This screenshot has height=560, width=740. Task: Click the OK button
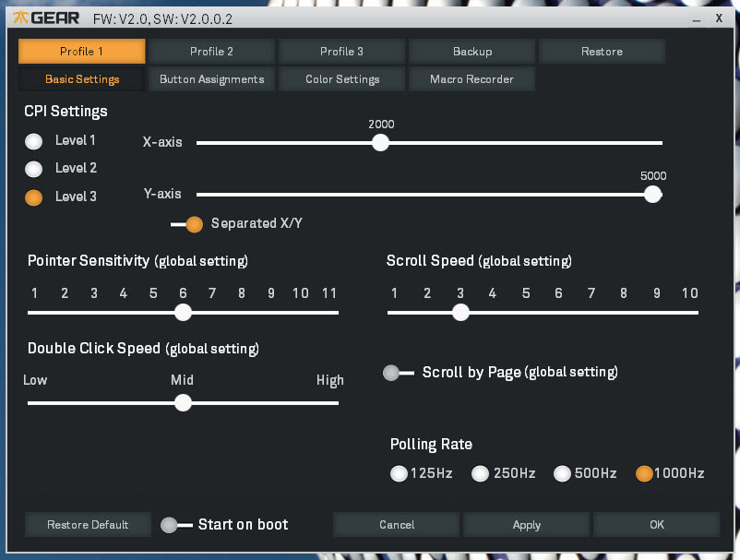pyautogui.click(x=656, y=525)
